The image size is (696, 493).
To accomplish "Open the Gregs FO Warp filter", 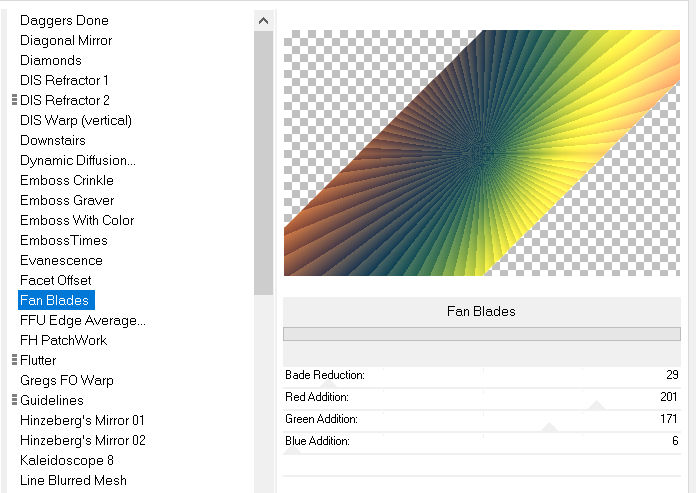I will click(x=67, y=380).
